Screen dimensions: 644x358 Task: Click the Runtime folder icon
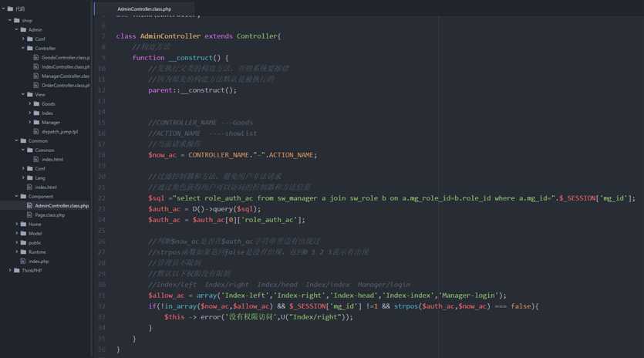(23, 252)
